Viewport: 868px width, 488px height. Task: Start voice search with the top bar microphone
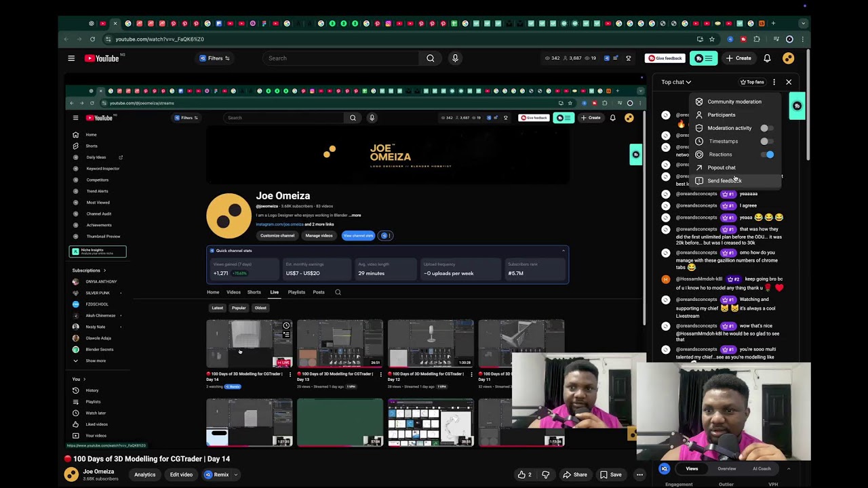tap(455, 58)
